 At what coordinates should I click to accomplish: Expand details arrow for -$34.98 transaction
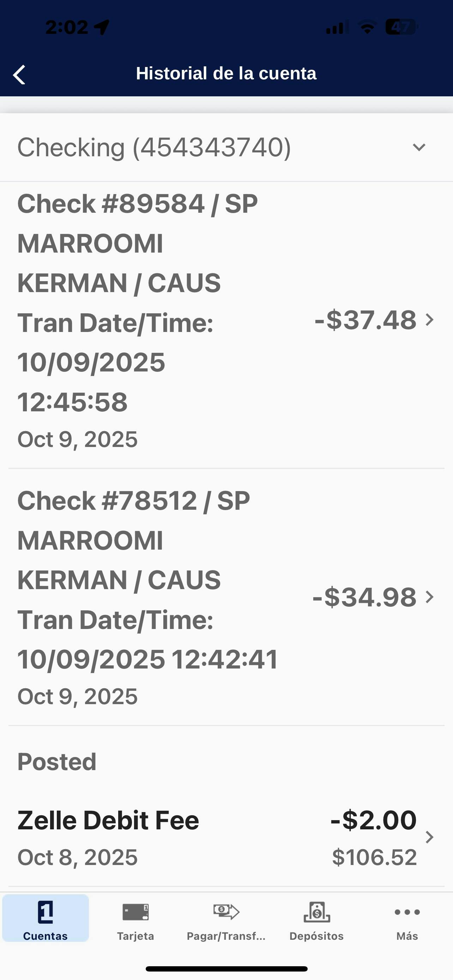(430, 597)
